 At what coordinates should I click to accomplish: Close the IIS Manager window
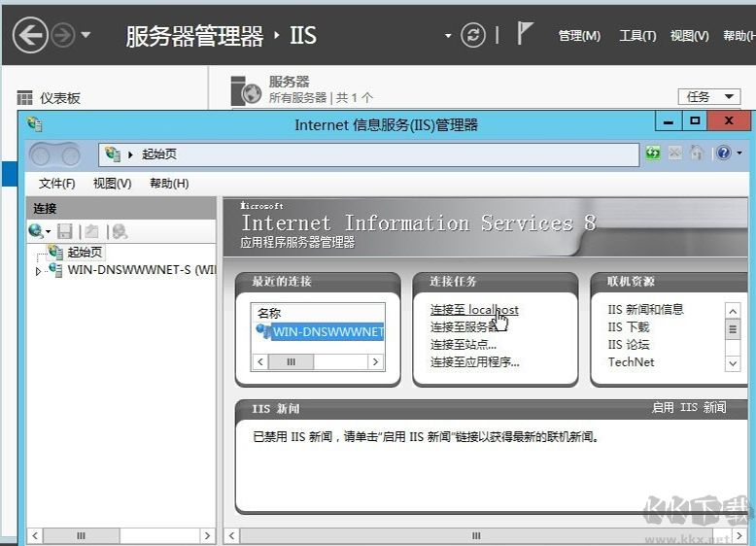pos(729,121)
